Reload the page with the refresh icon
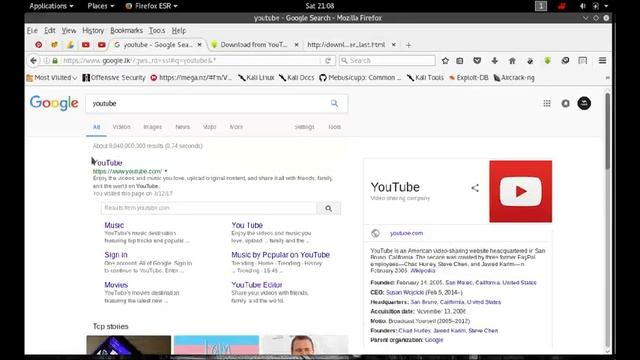640x360 pixels. pos(328,60)
